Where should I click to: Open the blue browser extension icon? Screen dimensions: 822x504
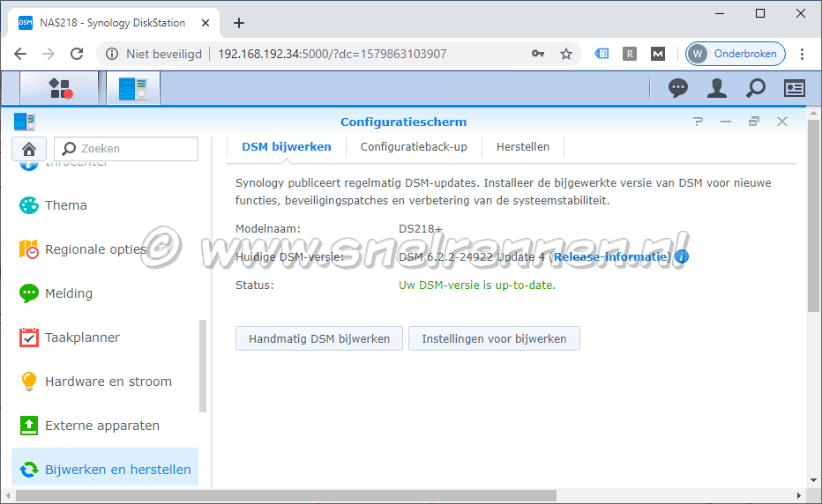pyautogui.click(x=602, y=54)
